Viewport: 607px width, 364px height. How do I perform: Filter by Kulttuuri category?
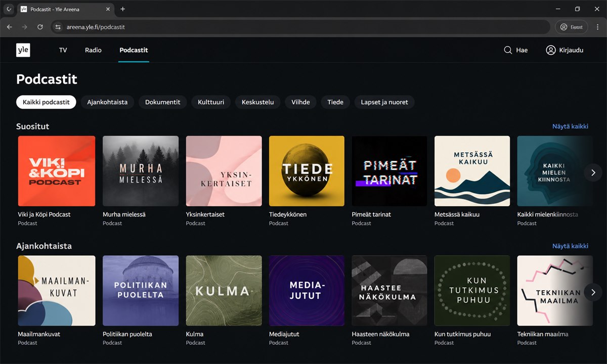pyautogui.click(x=211, y=102)
